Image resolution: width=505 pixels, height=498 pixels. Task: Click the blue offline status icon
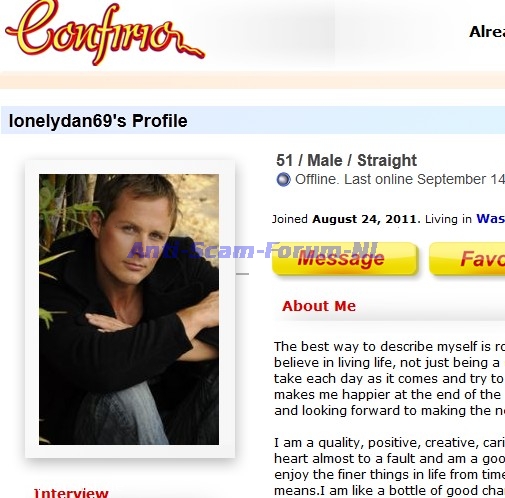(283, 180)
